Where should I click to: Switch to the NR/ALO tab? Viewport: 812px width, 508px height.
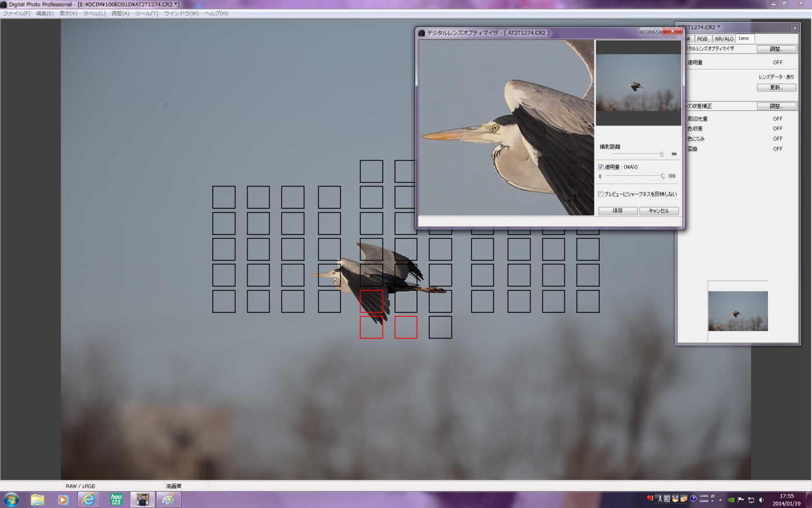click(x=724, y=38)
